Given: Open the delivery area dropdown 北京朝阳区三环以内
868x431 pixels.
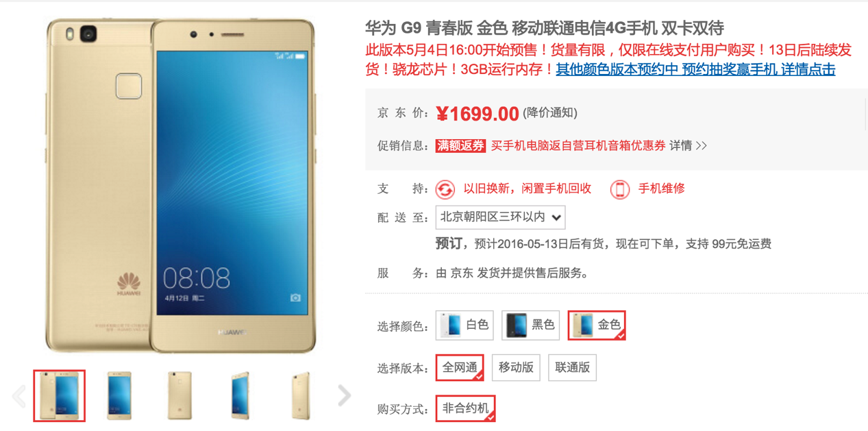Looking at the screenshot, I should click(x=500, y=217).
